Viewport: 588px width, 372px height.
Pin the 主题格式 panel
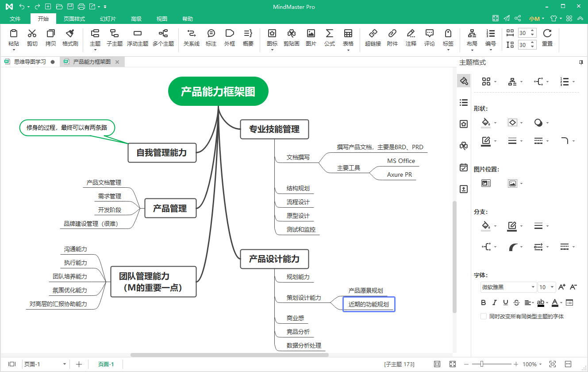pos(581,63)
